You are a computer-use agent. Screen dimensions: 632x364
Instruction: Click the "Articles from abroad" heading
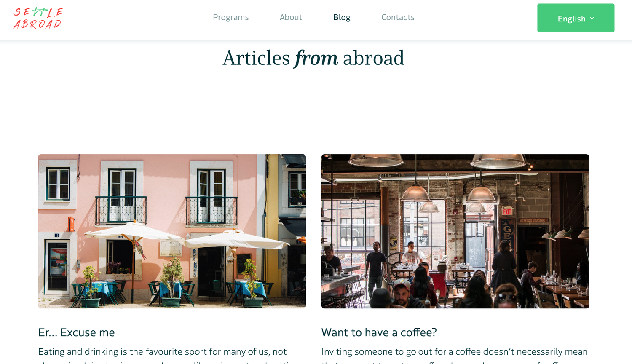313,58
